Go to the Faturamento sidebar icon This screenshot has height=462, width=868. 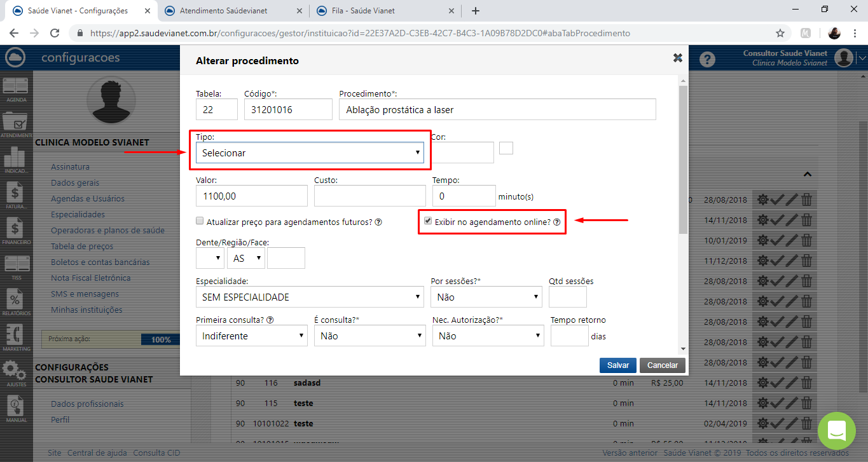(16, 196)
